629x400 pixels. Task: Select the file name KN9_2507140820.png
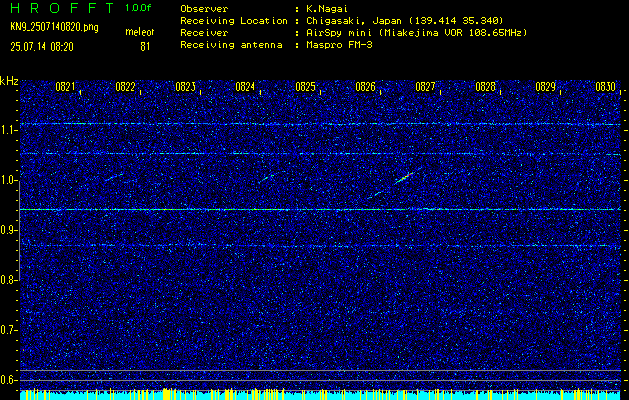click(54, 28)
